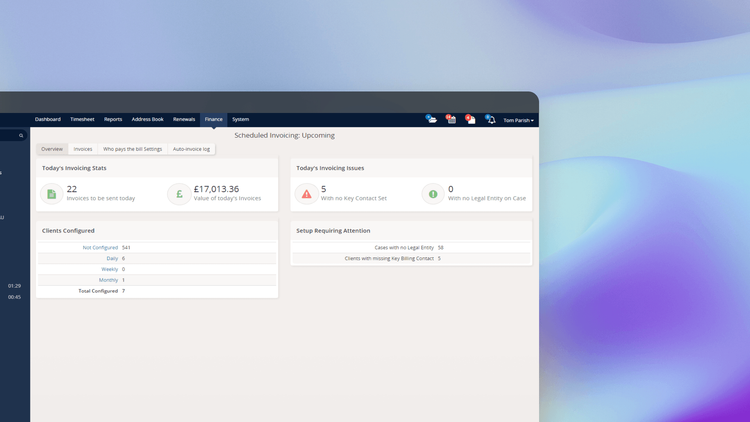Click the search magnifier icon in sidebar

pos(21,136)
